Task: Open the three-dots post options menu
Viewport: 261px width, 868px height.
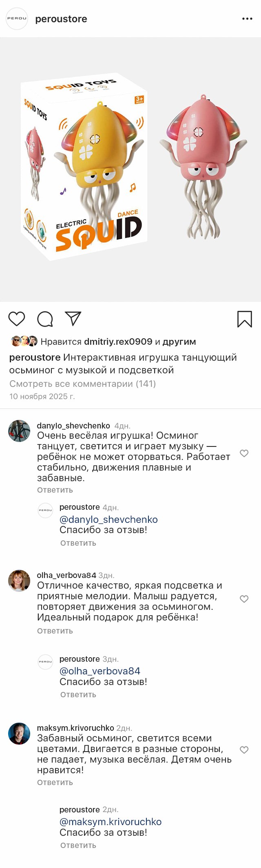Action: pyautogui.click(x=247, y=19)
